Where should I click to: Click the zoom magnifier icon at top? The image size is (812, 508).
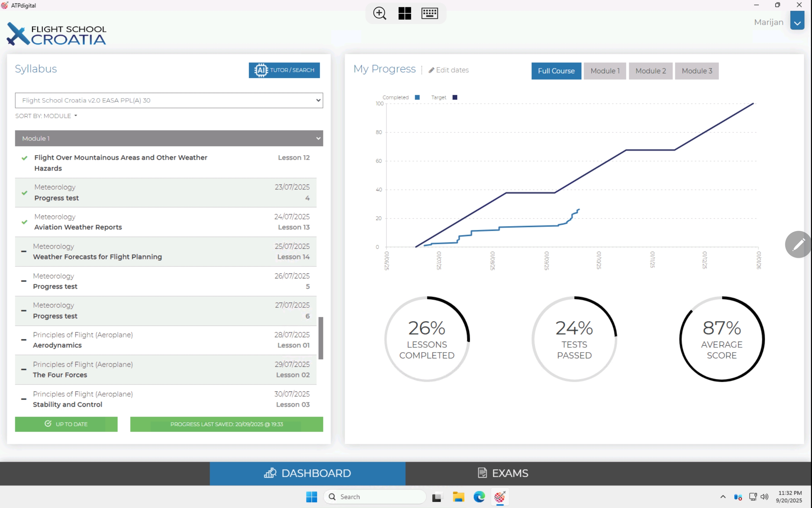380,13
